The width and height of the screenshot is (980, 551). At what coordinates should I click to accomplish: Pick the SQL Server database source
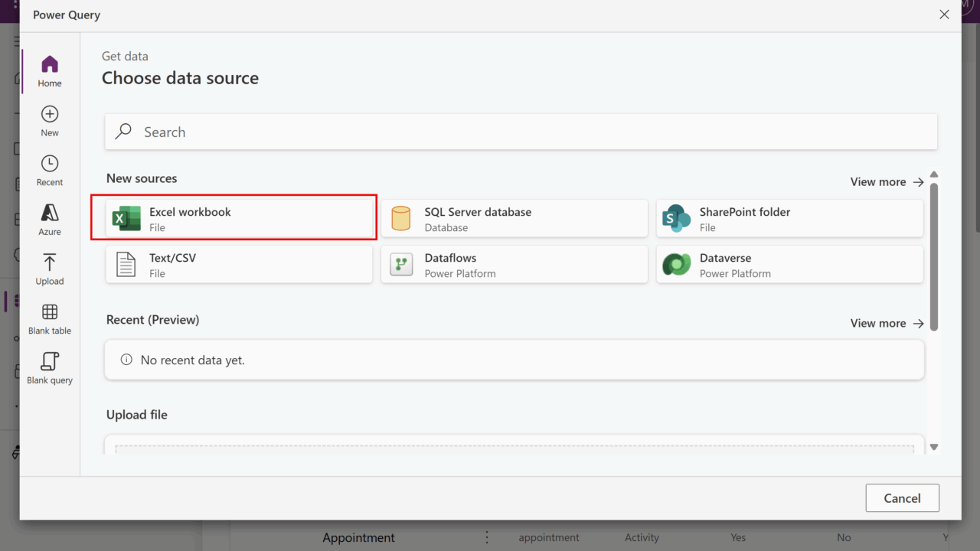click(x=514, y=219)
